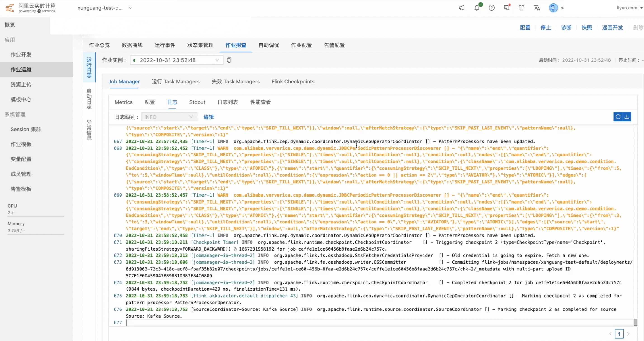Switch interface language via the 文A icon

coord(537,8)
